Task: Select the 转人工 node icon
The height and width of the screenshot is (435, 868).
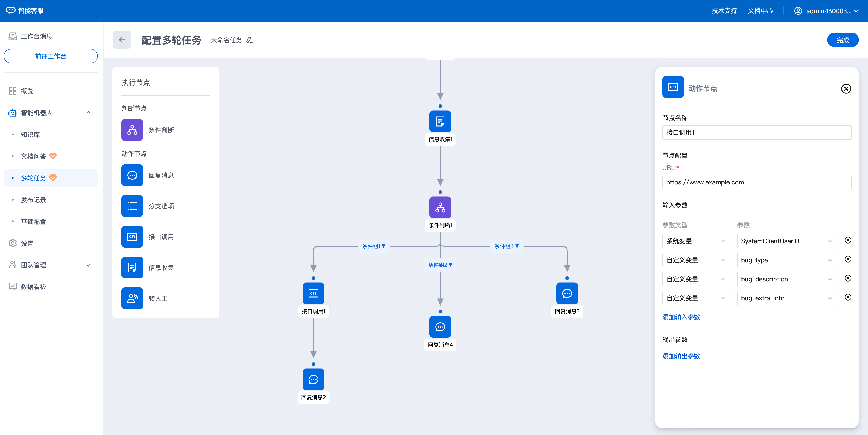Action: 132,298
